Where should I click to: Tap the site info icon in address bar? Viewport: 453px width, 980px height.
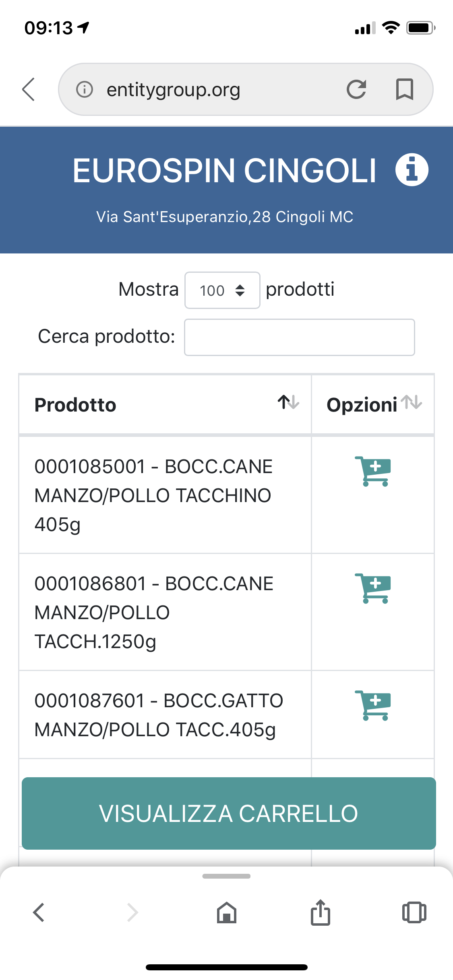(x=85, y=89)
